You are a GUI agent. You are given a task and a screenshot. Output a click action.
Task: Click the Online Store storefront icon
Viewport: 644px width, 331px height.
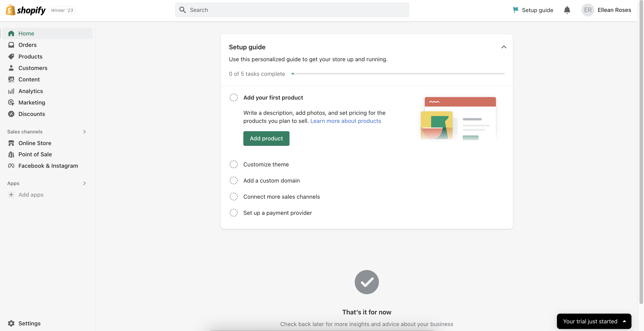tap(11, 143)
